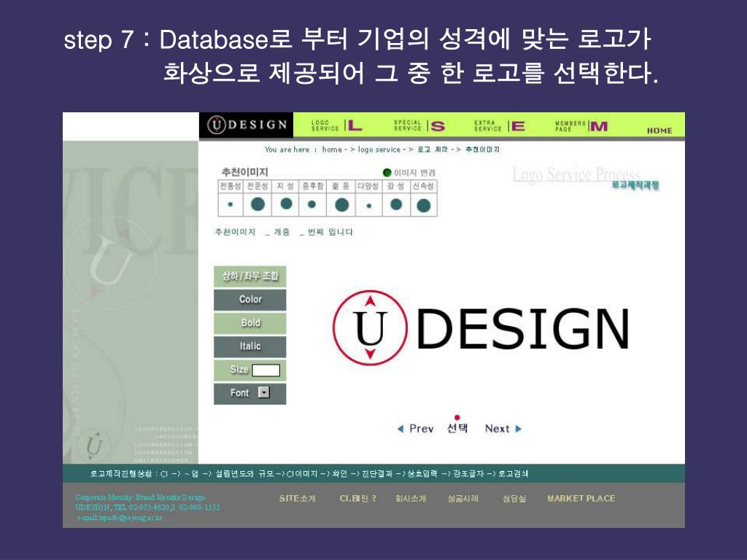Open the Special Service S menu

(419, 125)
